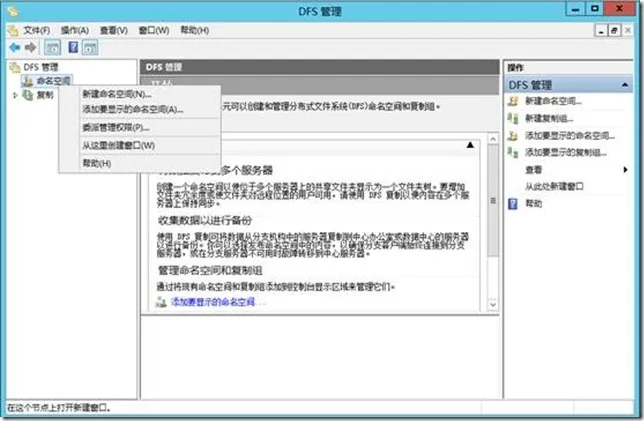Open the 查看 submenu arrow in Actions
Screen dimensions: 644x421
(625, 170)
